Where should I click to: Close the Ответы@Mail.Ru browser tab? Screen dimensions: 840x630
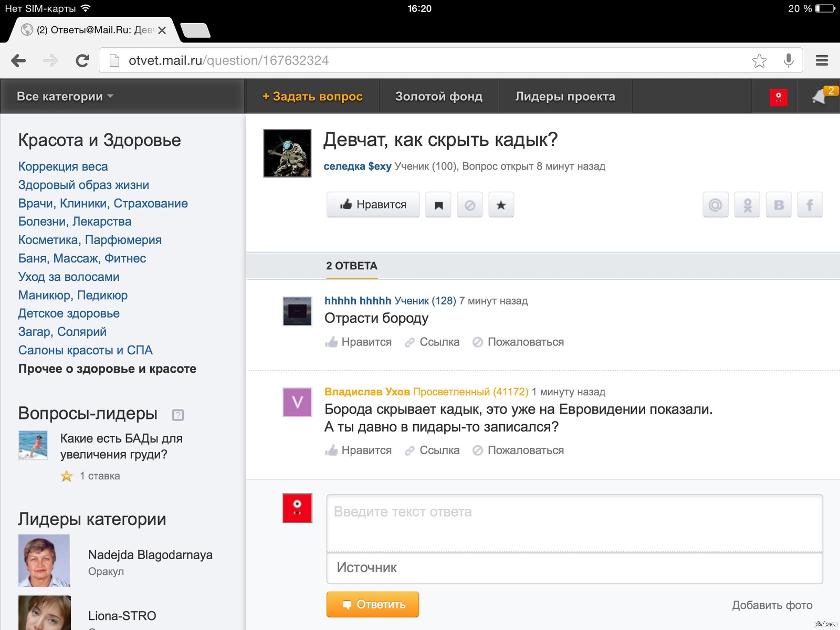pyautogui.click(x=162, y=30)
